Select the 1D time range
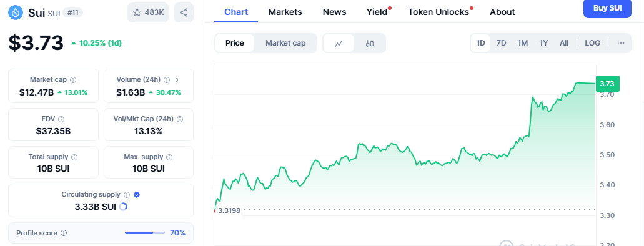The width and height of the screenshot is (644, 246). (480, 43)
